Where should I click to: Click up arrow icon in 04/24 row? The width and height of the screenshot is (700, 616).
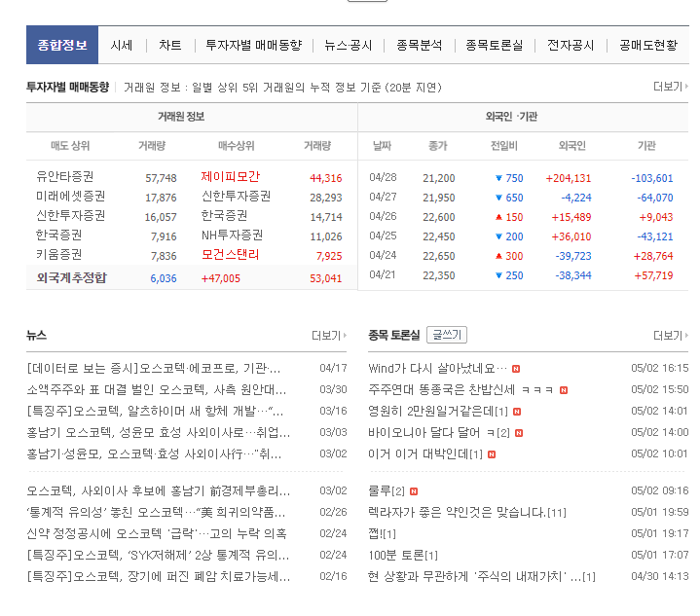click(498, 256)
